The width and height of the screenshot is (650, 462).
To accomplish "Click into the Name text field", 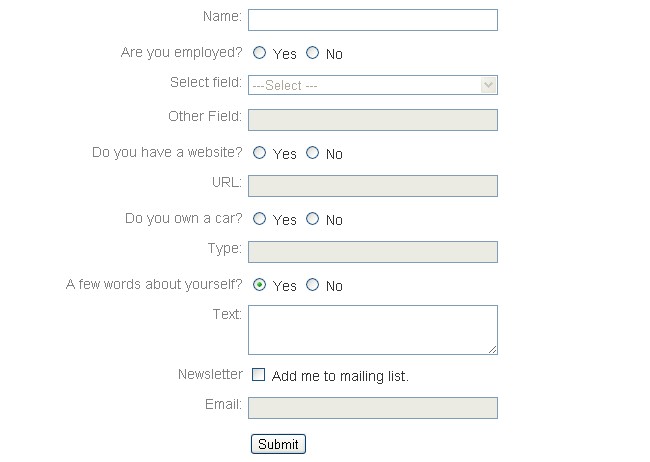I will coord(372,20).
